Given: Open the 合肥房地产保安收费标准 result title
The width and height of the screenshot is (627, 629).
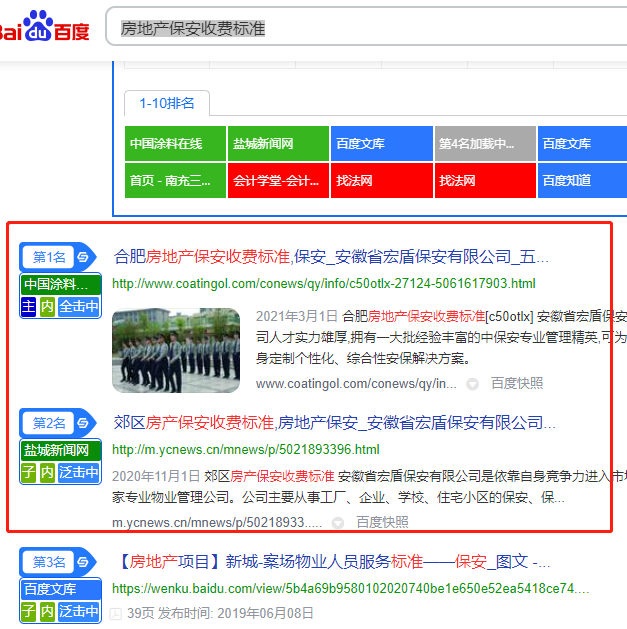Looking at the screenshot, I should tap(331, 257).
